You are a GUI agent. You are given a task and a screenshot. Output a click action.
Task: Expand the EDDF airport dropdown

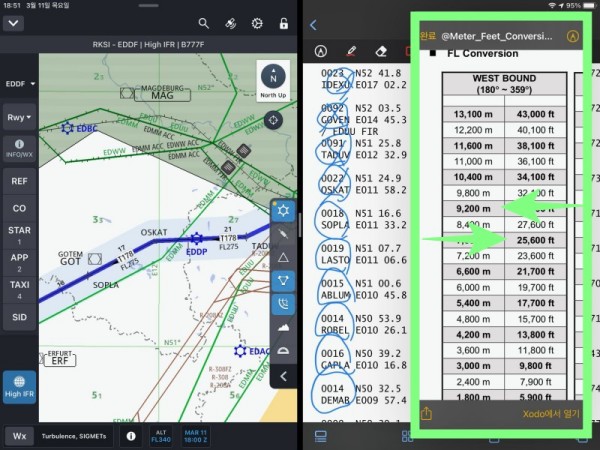[19, 84]
